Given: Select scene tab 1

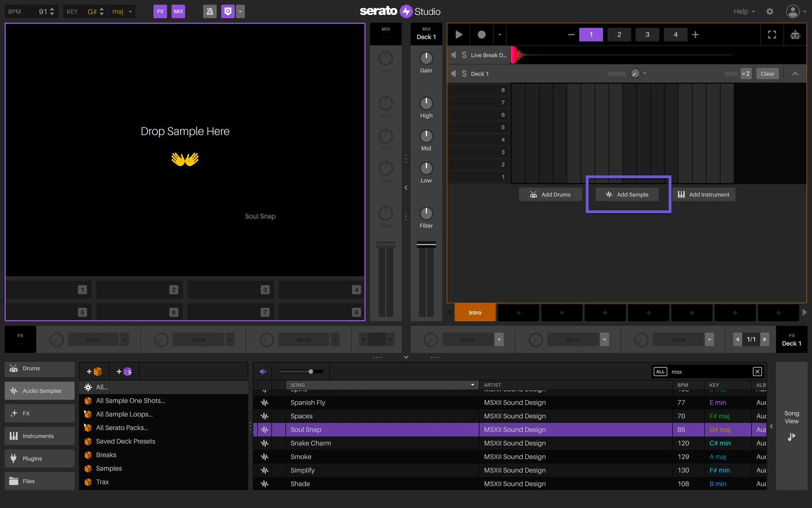Looking at the screenshot, I should 591,35.
